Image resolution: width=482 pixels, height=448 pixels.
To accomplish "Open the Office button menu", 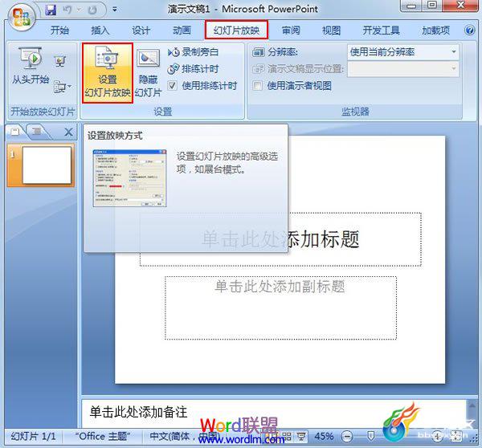I will (21, 17).
